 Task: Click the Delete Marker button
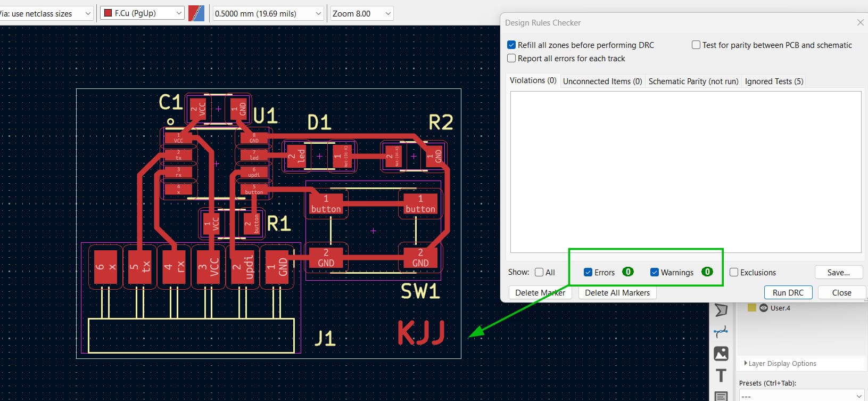(x=540, y=293)
